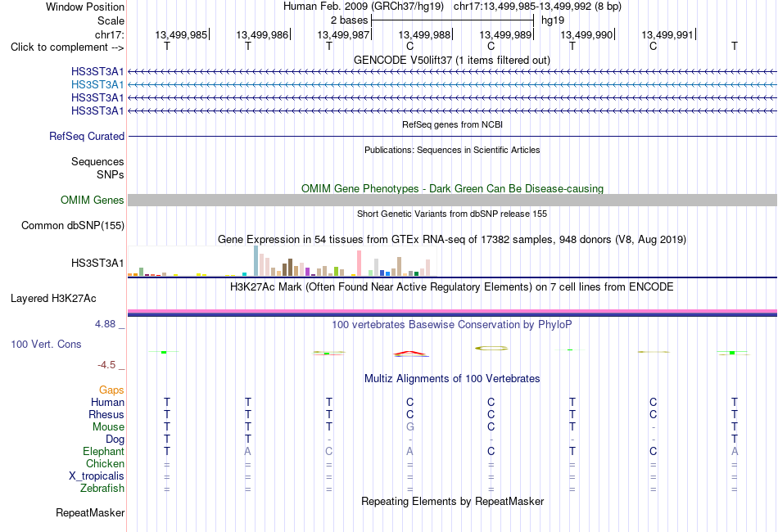Click the GTEx Gene Expression track title

(452, 240)
